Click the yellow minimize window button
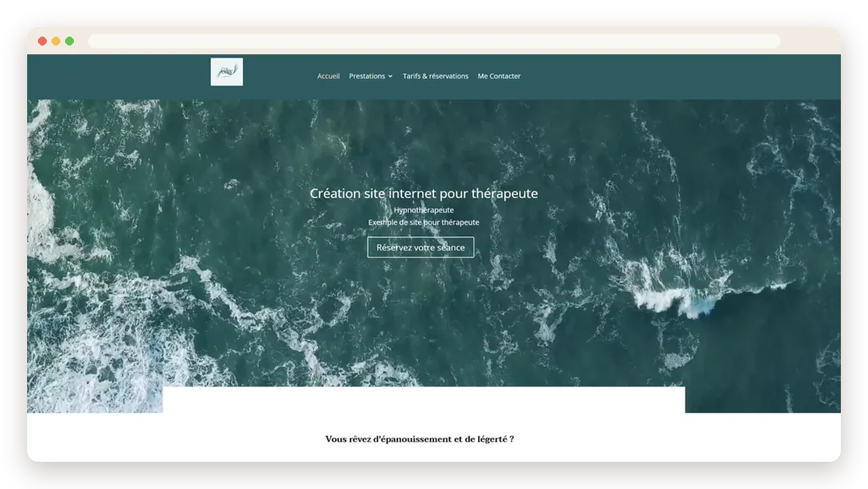 tap(56, 41)
